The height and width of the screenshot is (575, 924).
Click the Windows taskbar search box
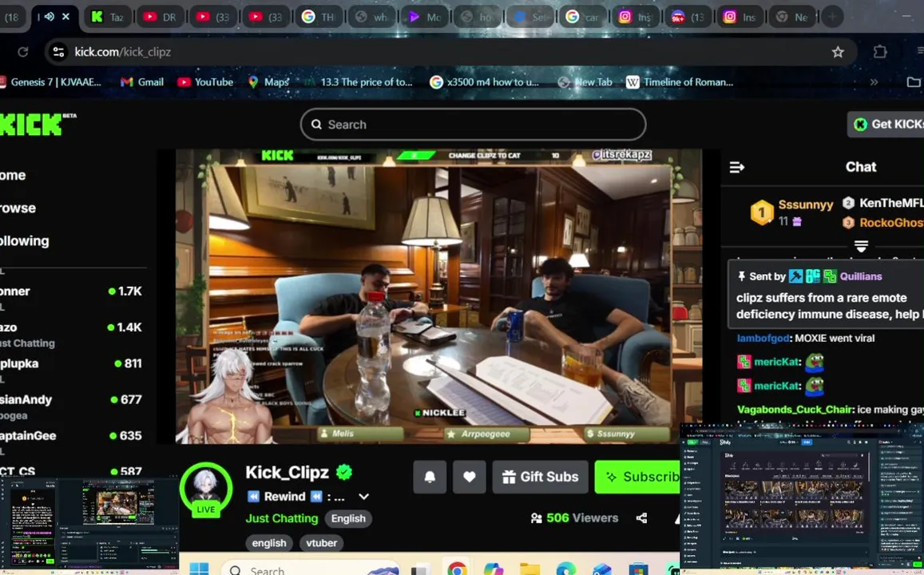(311, 569)
